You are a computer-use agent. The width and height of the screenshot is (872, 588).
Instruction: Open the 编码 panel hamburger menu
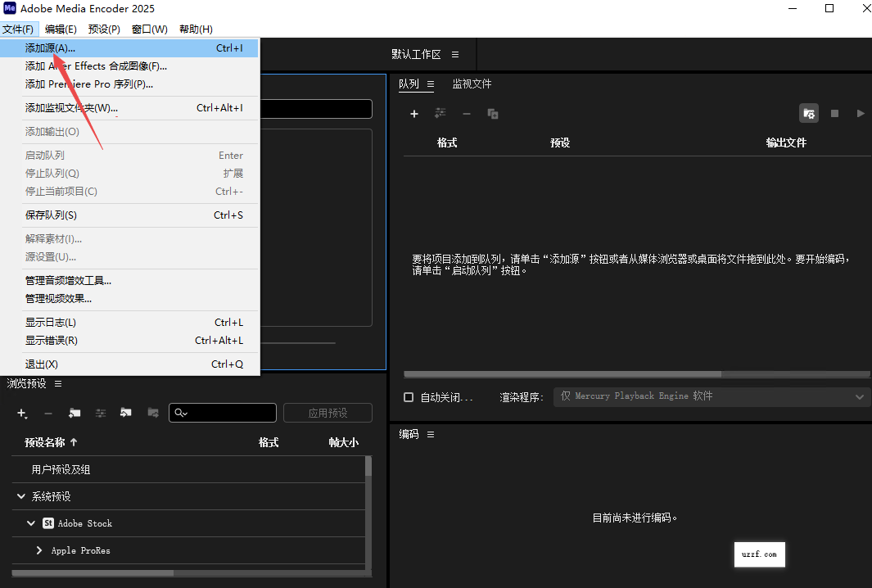pos(431,434)
